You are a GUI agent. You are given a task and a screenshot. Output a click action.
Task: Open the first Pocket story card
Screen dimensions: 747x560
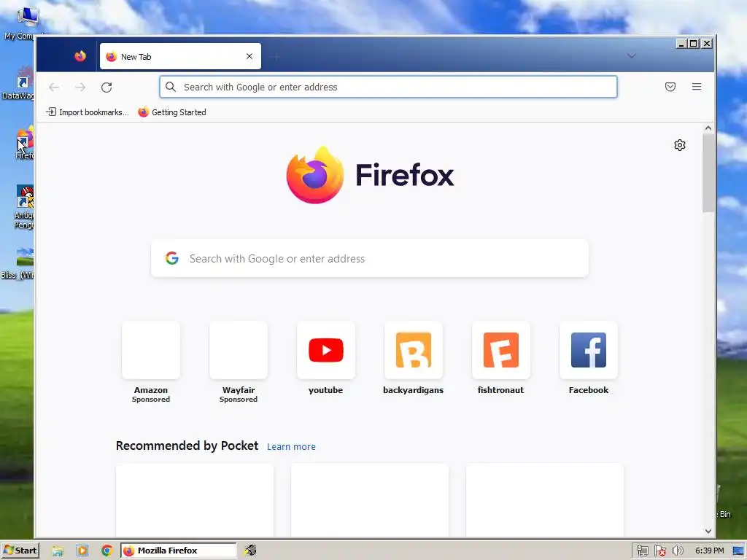pyautogui.click(x=195, y=500)
